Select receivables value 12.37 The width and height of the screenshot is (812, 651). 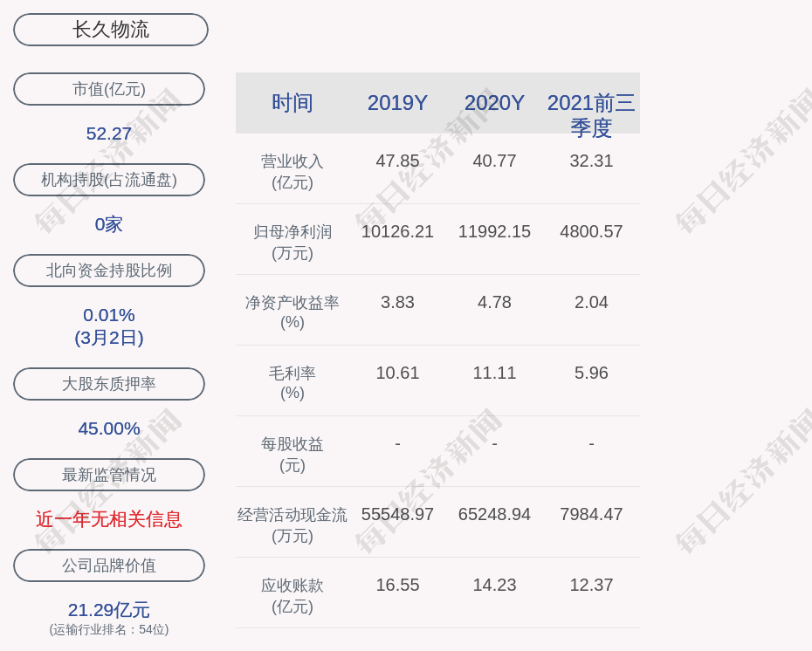click(591, 586)
